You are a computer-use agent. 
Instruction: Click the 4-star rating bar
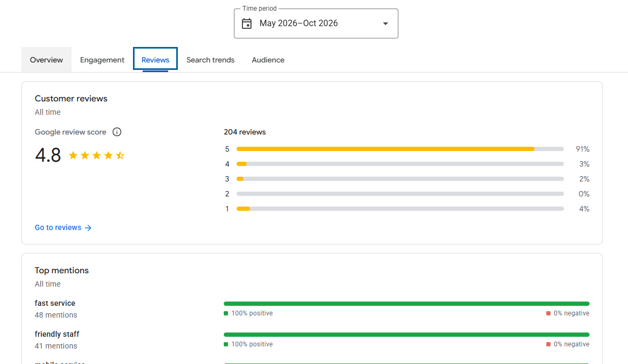[400, 164]
